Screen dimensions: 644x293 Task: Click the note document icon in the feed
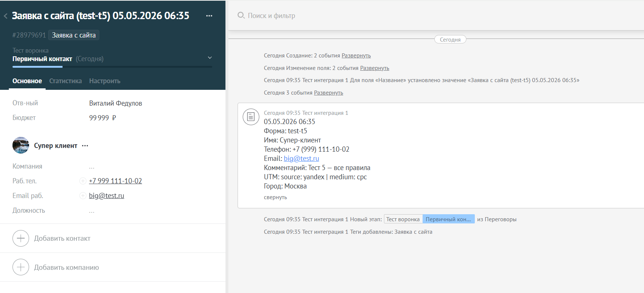[x=251, y=117]
